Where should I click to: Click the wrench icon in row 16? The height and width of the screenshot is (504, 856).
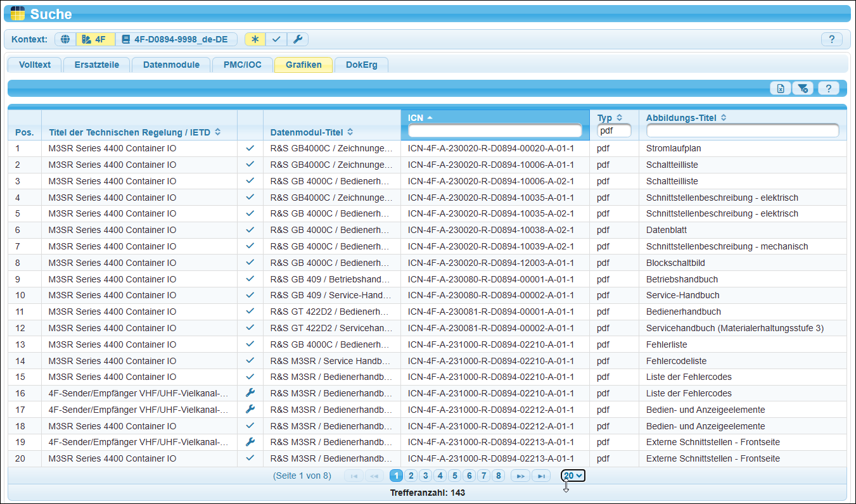coord(250,393)
